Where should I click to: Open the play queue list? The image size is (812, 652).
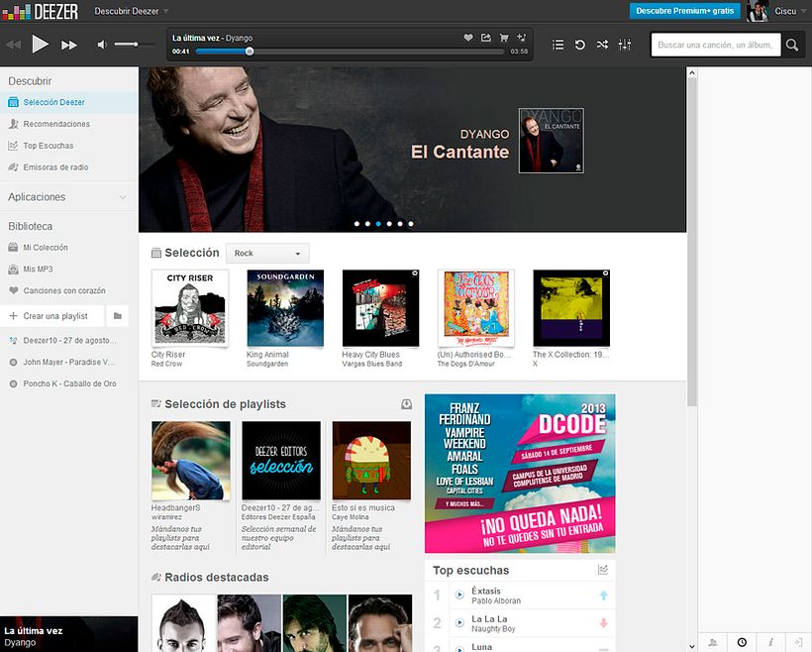click(558, 45)
